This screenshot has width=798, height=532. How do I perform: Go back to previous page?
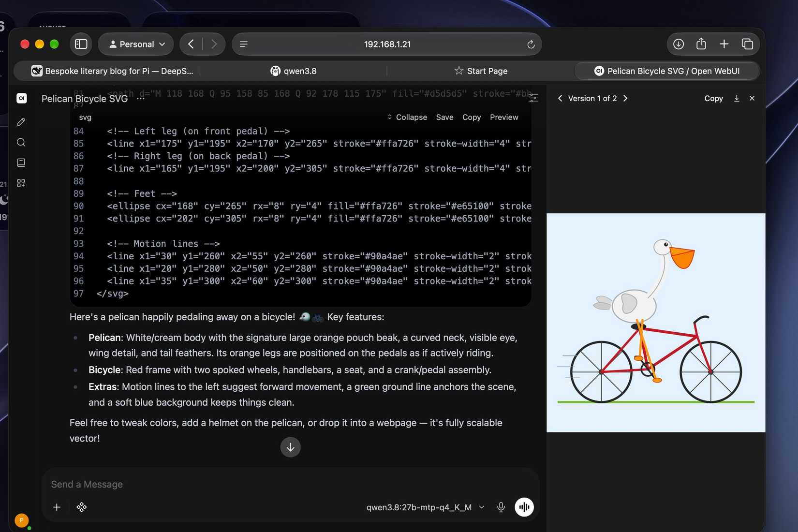click(191, 44)
